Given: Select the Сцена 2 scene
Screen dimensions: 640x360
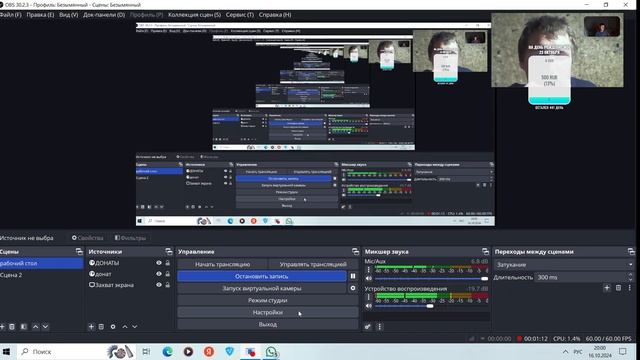Looking at the screenshot, I should tap(42, 275).
